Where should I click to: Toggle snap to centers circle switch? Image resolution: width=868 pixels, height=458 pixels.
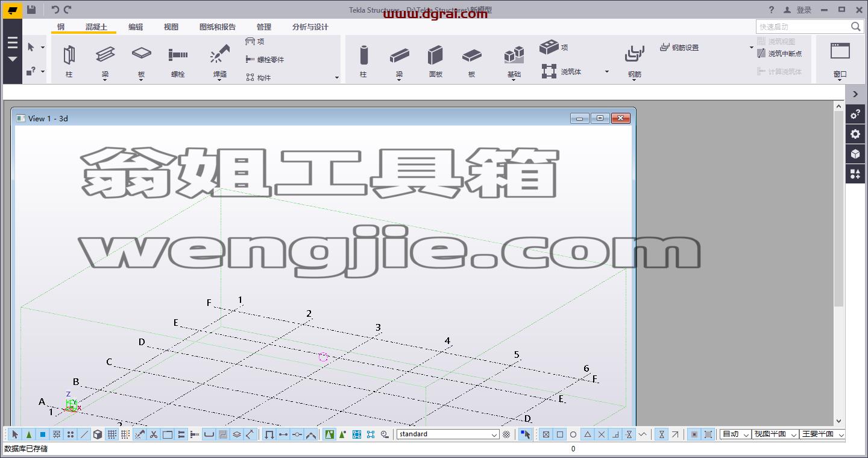pos(573,434)
